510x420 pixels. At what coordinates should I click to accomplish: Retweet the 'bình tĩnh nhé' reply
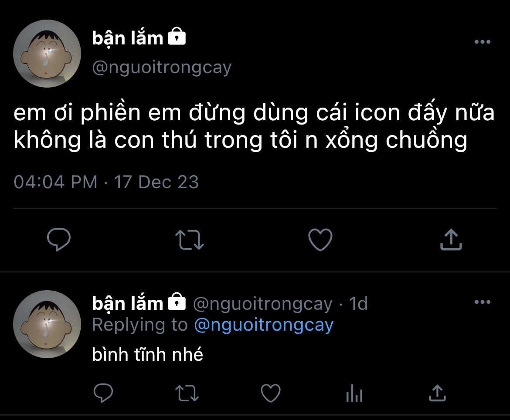187,393
